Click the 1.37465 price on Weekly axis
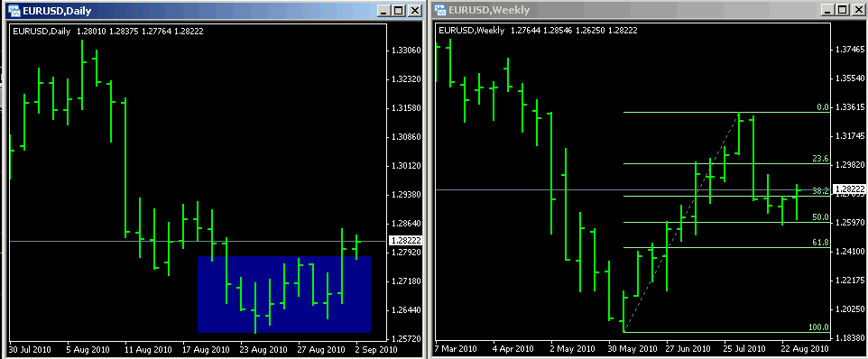The image size is (868, 359). [849, 50]
